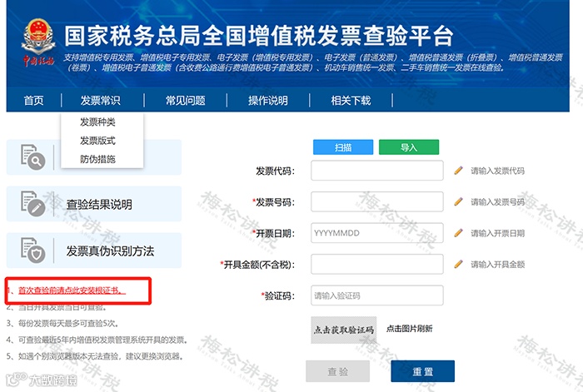Click the China Tax emblem logo
This screenshot has width=583, height=392.
(x=38, y=42)
